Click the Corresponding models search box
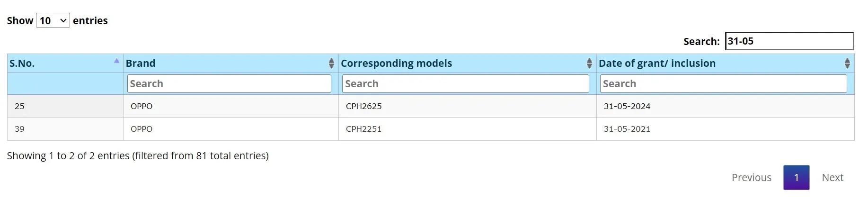This screenshot has height=201, width=868. click(x=466, y=83)
